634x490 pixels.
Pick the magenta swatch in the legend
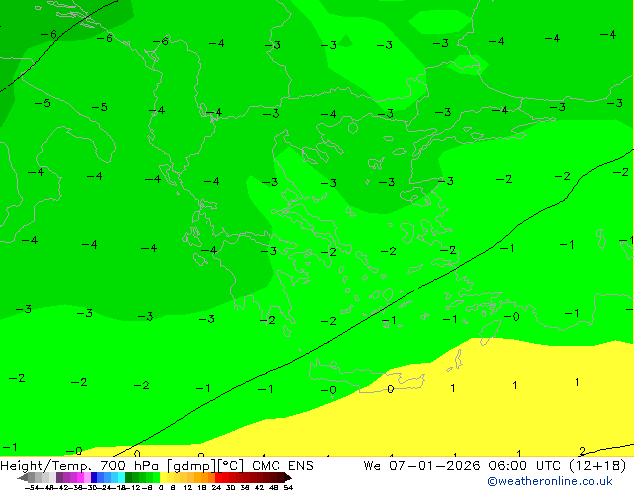tap(80, 477)
